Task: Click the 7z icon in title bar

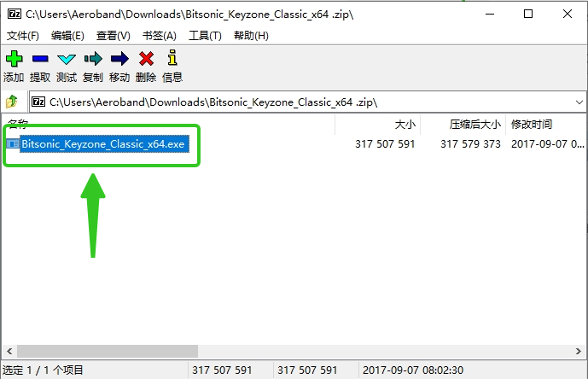Action: coord(15,15)
